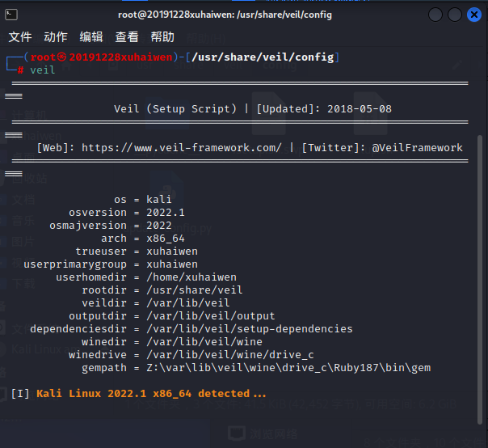The height and width of the screenshot is (448, 488).
Task: Click the veildir value /var/lib/veil
Action: [188, 302]
